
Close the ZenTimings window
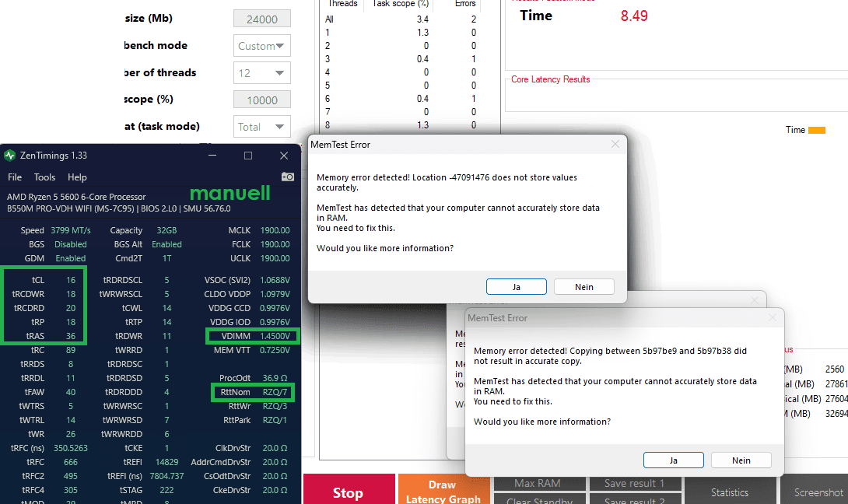click(x=284, y=156)
